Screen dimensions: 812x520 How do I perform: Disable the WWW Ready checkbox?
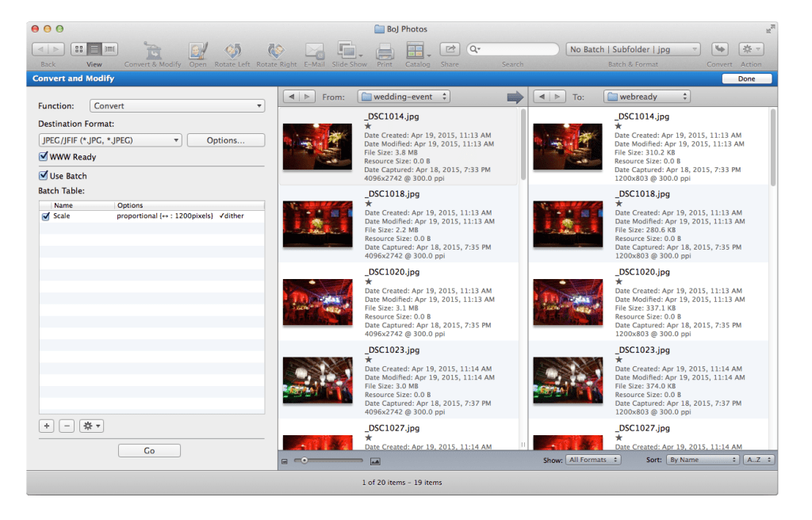44,157
